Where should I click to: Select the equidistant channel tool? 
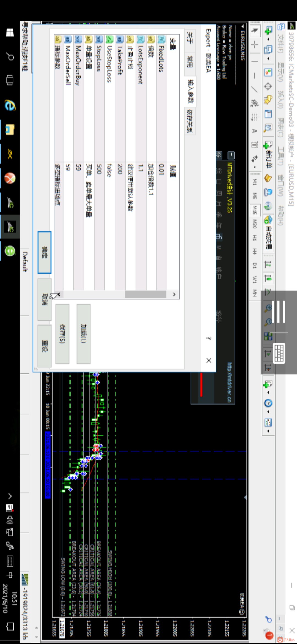point(255,103)
